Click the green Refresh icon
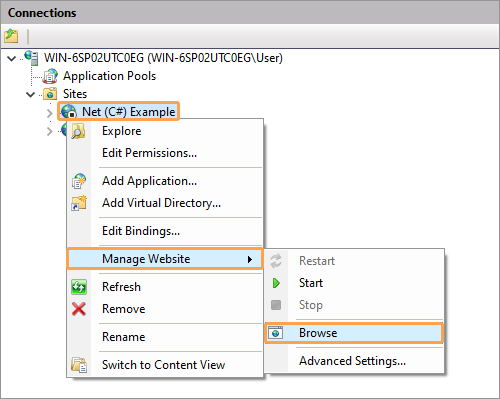The image size is (500, 399). click(x=79, y=287)
